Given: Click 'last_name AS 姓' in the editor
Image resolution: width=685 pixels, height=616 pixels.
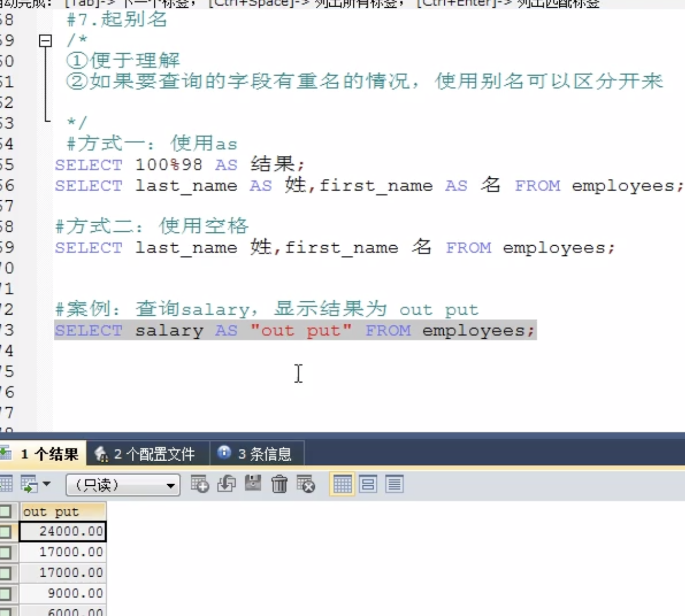Looking at the screenshot, I should click(x=220, y=185).
